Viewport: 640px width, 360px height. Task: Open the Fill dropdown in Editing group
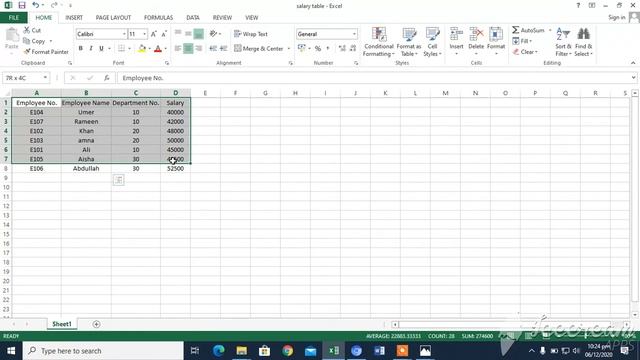coord(522,41)
